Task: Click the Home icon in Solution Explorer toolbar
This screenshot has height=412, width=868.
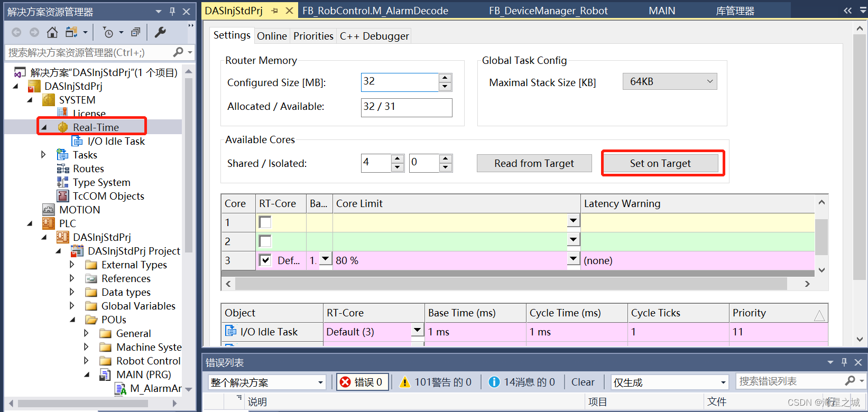Action: point(52,33)
